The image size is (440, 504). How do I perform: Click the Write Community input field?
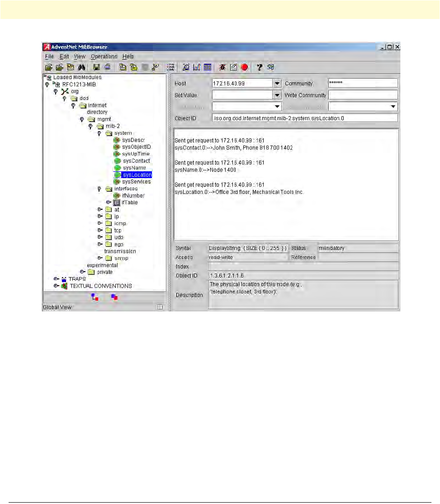[x=363, y=95]
